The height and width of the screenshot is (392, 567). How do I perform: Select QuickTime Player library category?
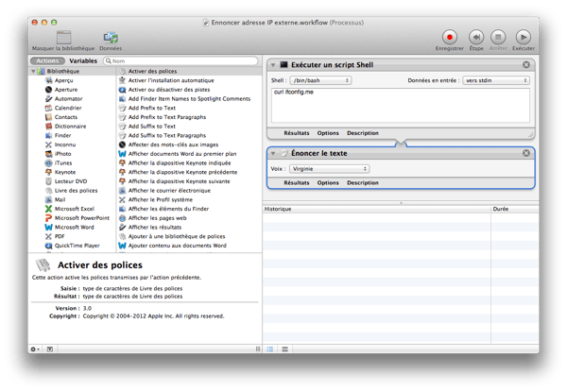point(77,245)
